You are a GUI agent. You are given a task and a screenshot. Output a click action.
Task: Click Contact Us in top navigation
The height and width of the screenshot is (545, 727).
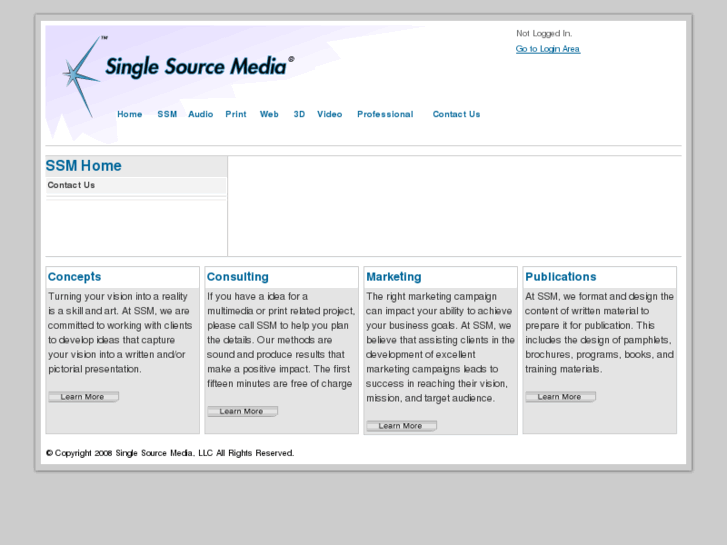[456, 114]
